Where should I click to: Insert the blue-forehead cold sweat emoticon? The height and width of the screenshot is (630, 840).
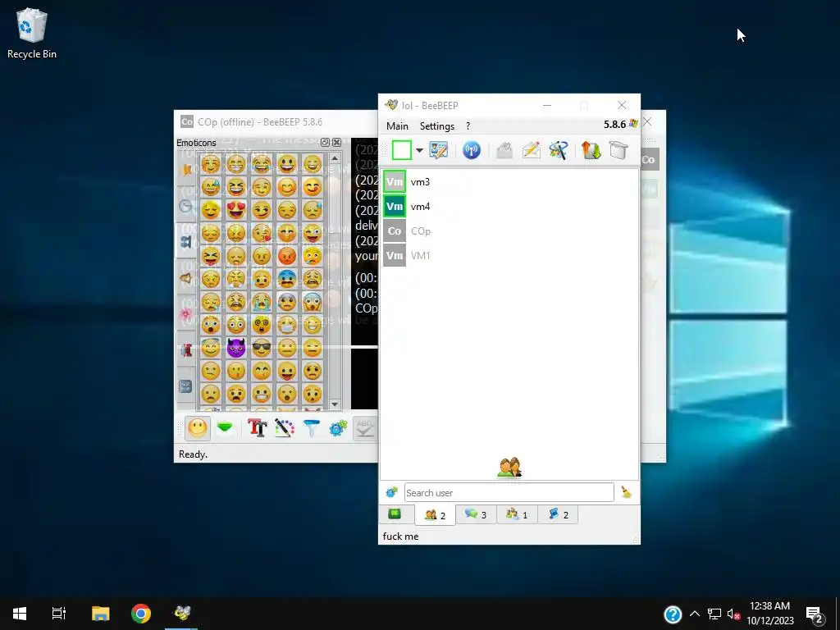click(287, 279)
